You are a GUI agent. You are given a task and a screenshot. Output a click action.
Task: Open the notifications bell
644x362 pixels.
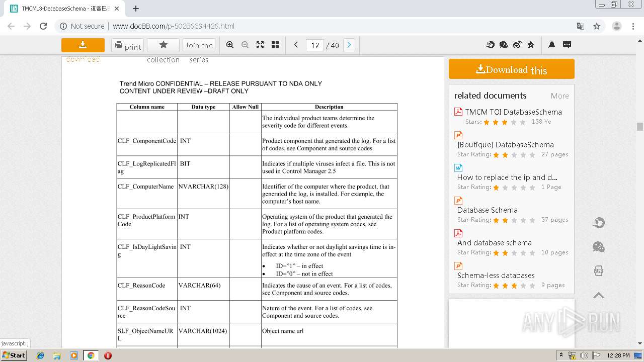click(x=552, y=45)
